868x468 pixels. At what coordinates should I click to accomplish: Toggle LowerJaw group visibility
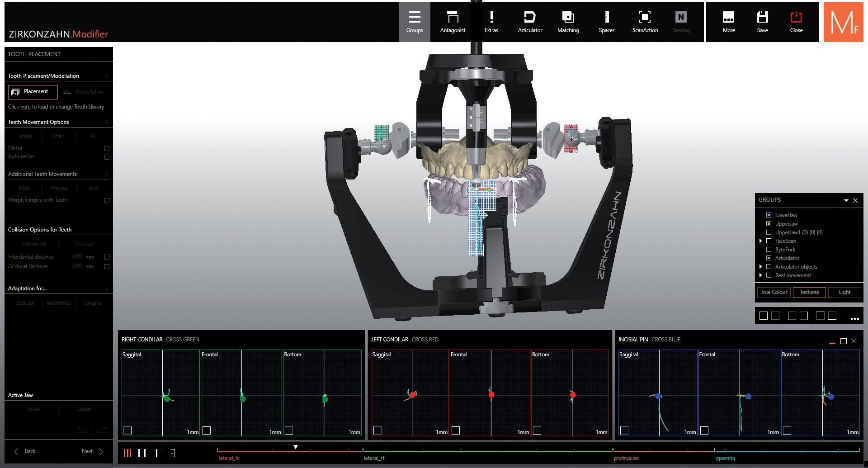pos(769,215)
